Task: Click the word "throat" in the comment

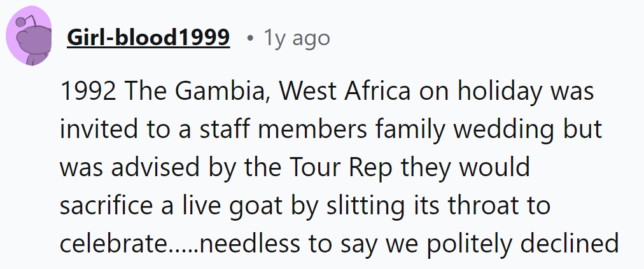Action: (x=487, y=206)
